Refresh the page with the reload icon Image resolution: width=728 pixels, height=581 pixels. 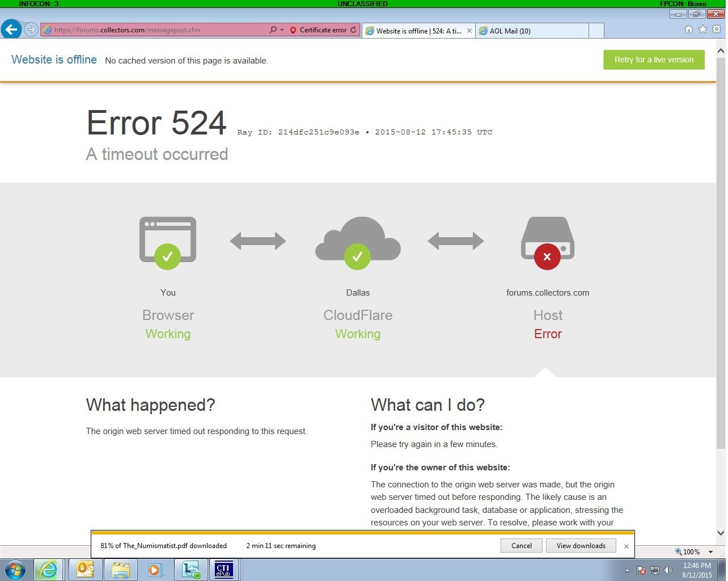coord(354,30)
